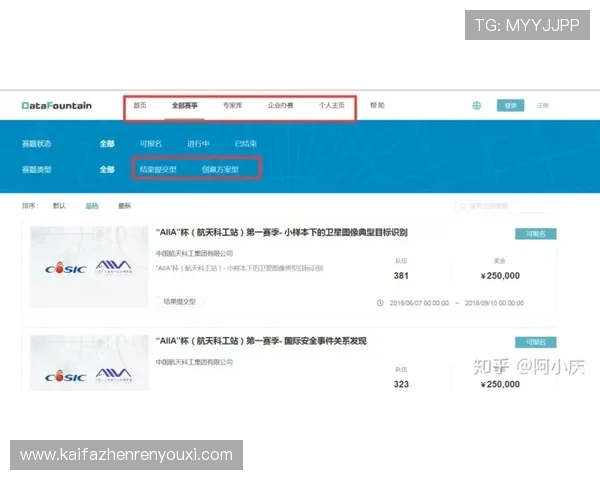The width and height of the screenshot is (600, 480).
Task: Click 中国航天科工集团有限公司 under the satellite competition
Action: 194,253
